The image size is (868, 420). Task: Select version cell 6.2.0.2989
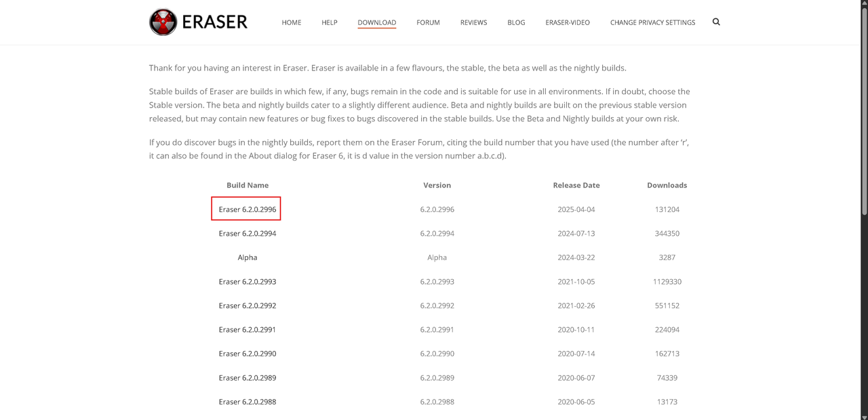437,377
